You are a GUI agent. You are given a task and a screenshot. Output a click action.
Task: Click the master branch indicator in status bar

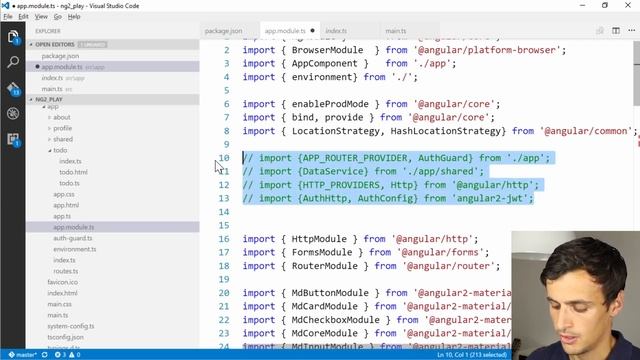(x=23, y=355)
